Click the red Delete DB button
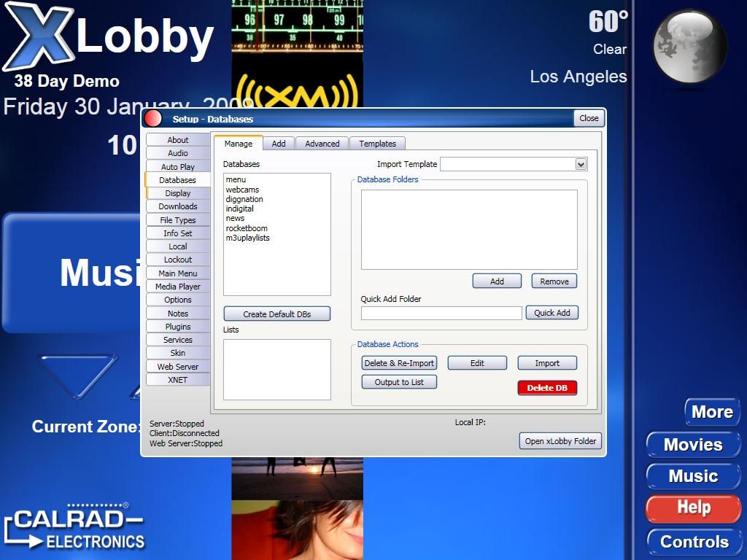747x560 pixels. [547, 388]
